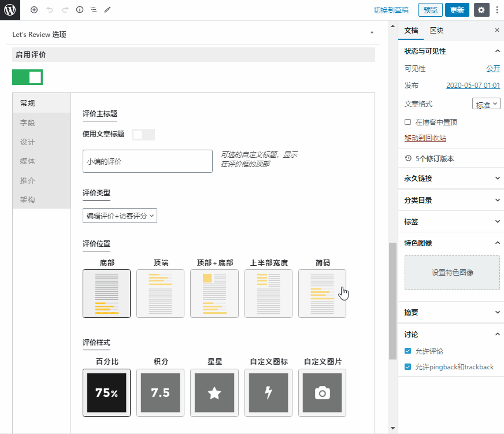Click the scrollbar up arrow
The width and height of the screenshot is (504, 434).
[392, 26]
